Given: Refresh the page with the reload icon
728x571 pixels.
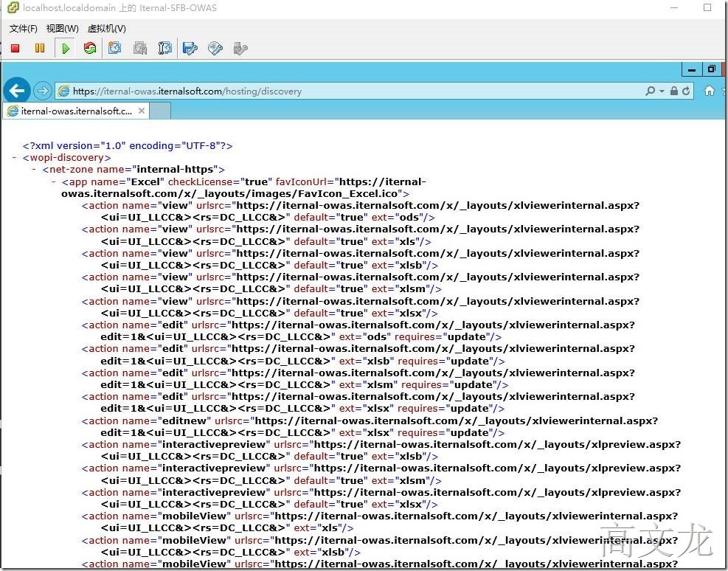Looking at the screenshot, I should pyautogui.click(x=686, y=91).
